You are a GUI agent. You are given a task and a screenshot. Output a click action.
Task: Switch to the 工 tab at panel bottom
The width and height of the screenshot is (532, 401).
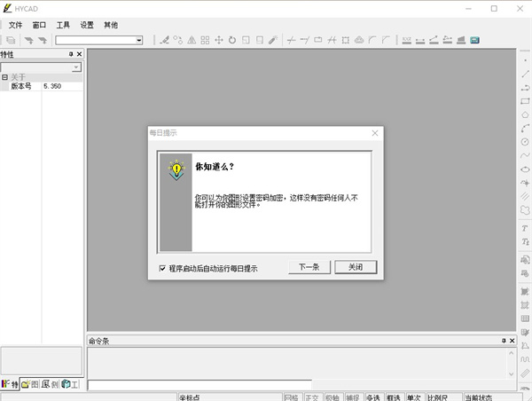[x=70, y=384]
